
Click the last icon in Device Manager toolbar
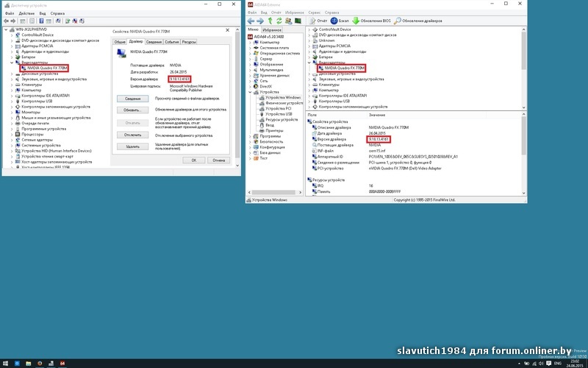click(82, 21)
